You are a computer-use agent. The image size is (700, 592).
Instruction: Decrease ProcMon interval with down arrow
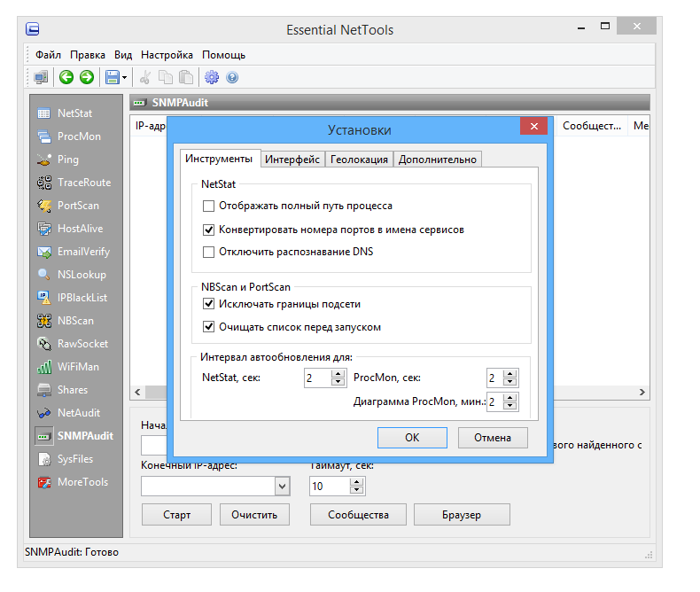tap(510, 382)
